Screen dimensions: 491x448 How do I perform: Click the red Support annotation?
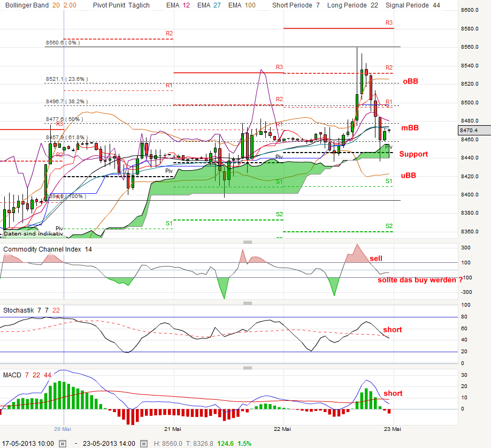413,154
